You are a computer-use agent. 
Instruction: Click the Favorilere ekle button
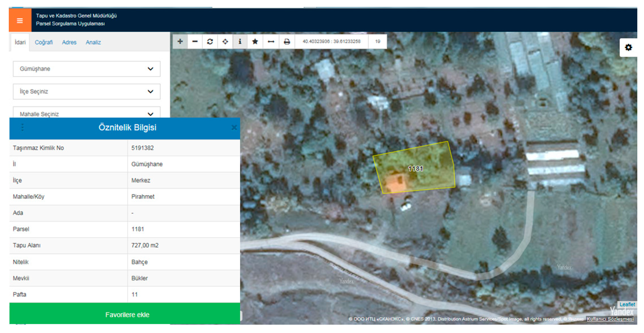tap(127, 315)
